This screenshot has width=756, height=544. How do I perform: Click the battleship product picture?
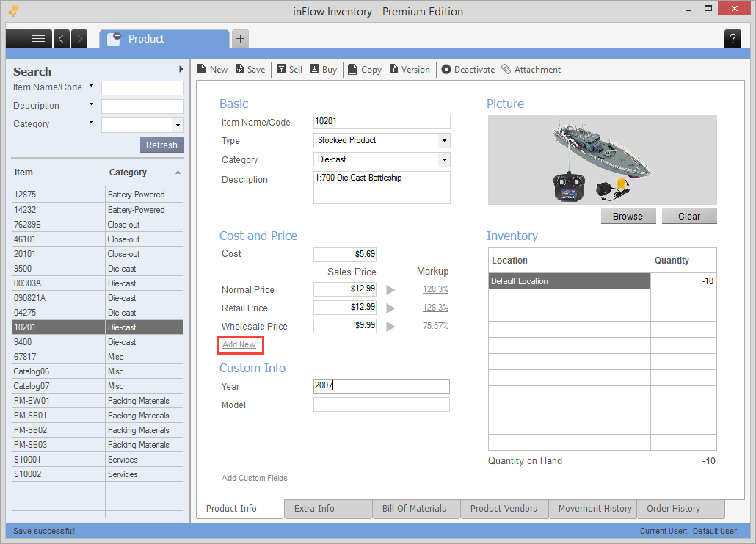click(x=602, y=159)
